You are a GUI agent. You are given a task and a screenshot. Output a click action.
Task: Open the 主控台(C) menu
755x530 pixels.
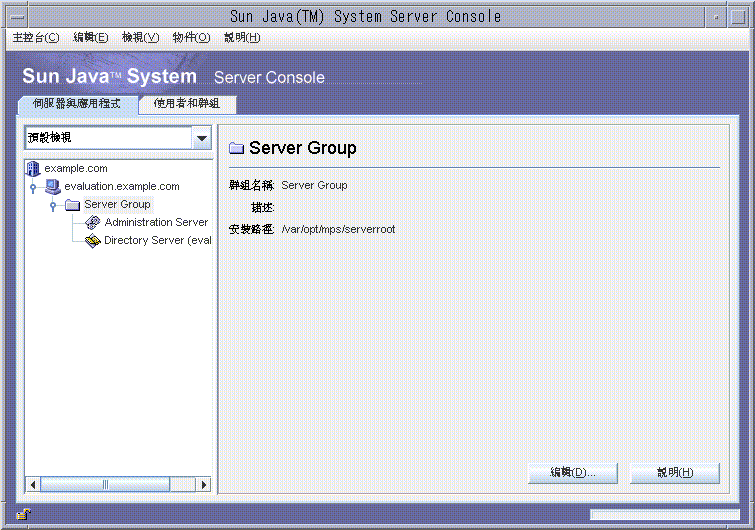click(x=36, y=38)
